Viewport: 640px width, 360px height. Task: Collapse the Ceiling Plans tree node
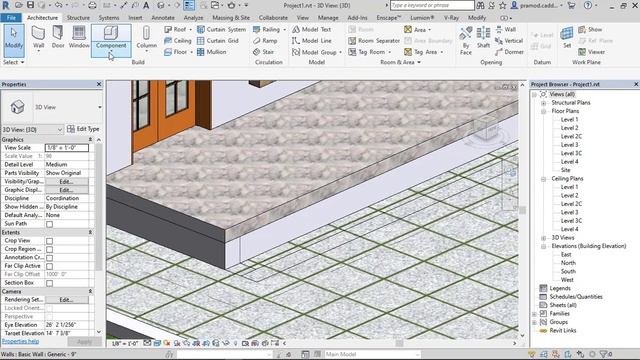544,179
